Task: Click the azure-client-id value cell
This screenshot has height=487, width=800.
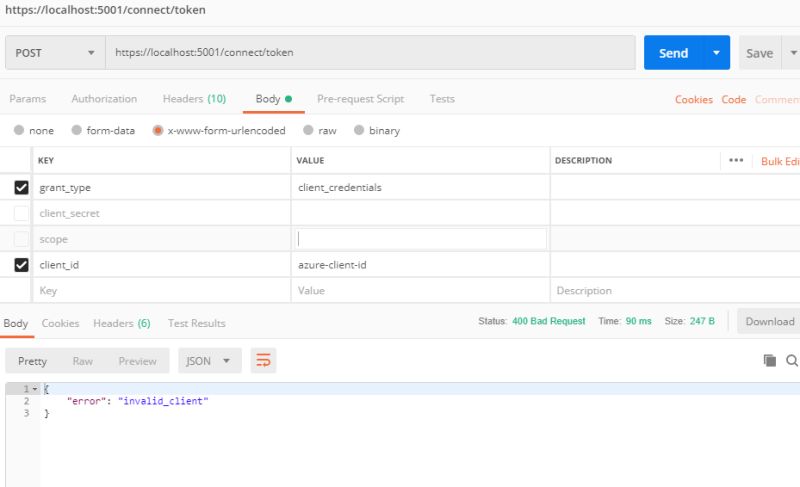Action: click(x=421, y=265)
